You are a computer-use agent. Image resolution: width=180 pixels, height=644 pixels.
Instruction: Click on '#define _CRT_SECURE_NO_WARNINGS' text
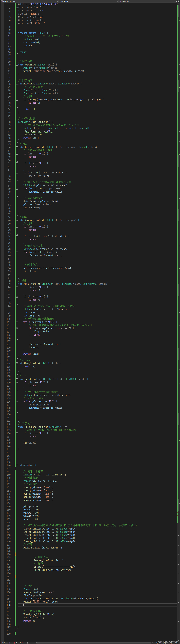[x=38, y=4]
